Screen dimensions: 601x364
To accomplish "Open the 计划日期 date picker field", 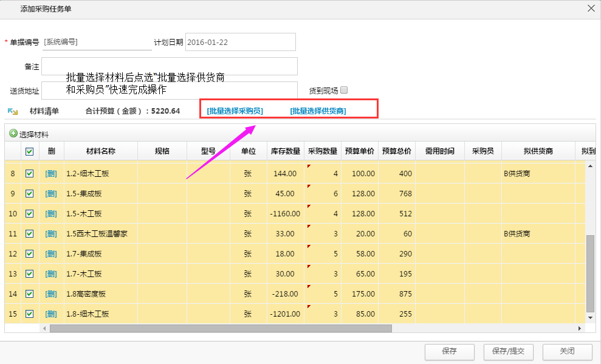I will [240, 43].
